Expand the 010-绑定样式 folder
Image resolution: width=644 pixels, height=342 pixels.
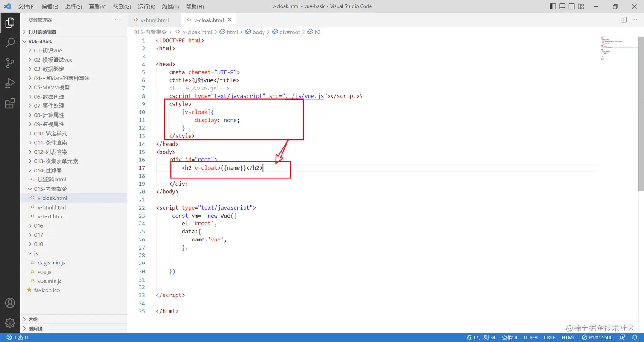click(x=74, y=133)
